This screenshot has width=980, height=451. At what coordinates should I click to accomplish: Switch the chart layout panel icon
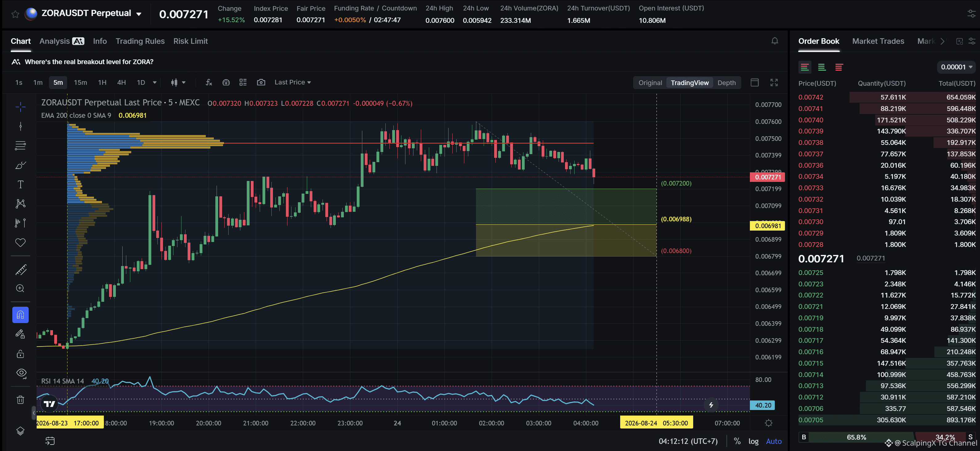click(755, 83)
